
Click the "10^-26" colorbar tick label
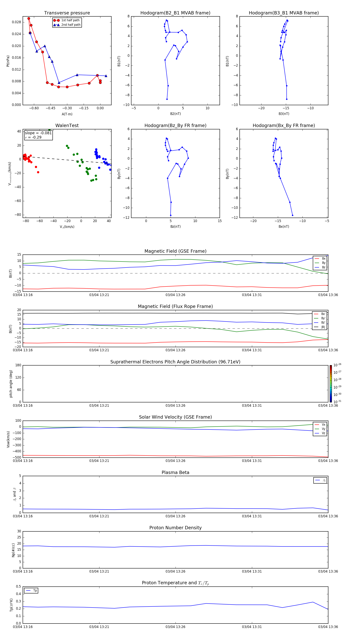[x=337, y=365]
